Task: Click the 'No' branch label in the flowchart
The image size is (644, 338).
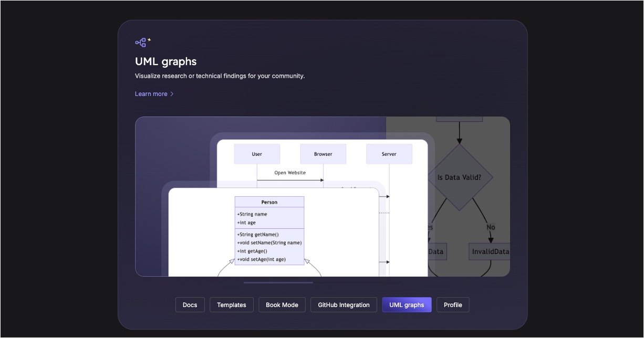Action: [491, 227]
